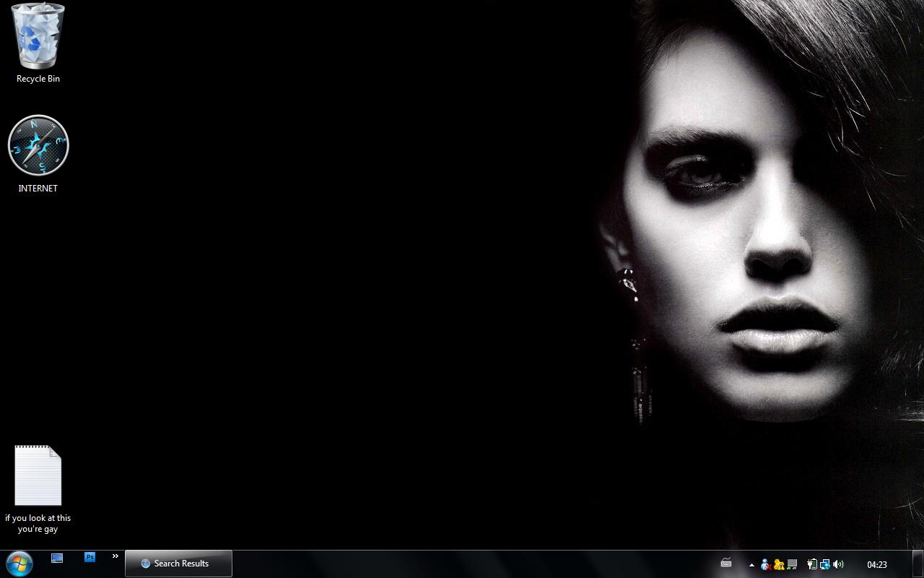This screenshot has width=924, height=578.
Task: Expand the Quick Launch overflow chevron
Action: 115,556
